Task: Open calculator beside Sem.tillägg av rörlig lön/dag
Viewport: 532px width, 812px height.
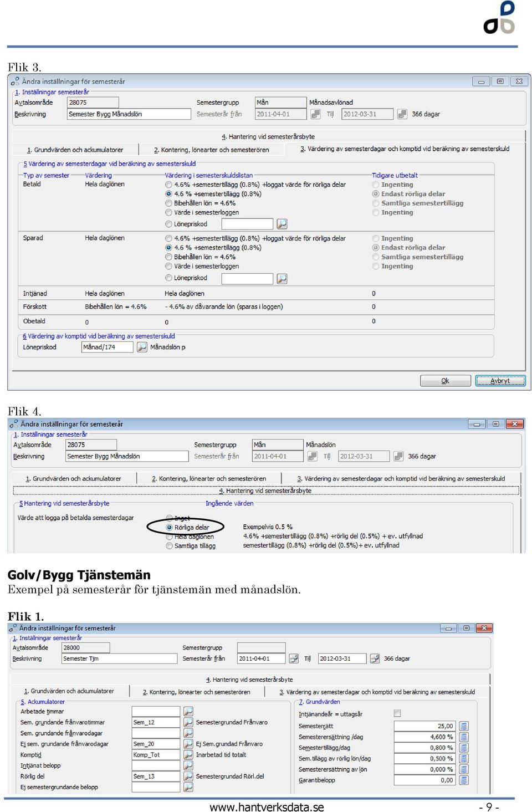Action: pos(464,758)
